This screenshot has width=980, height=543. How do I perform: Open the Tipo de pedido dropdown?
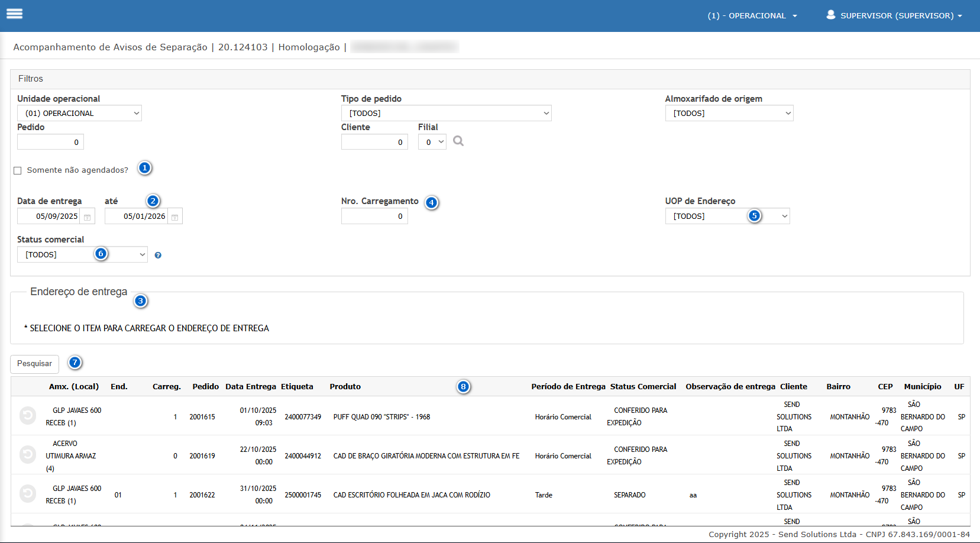tap(446, 114)
